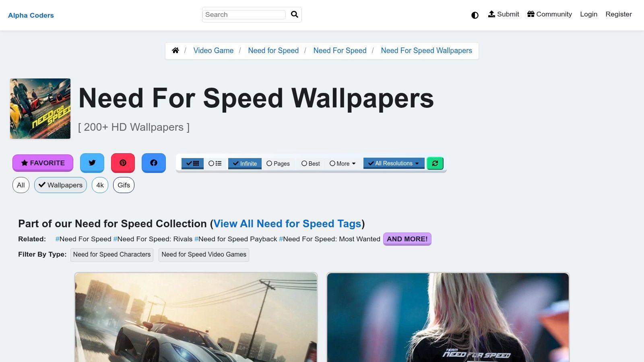
Task: Click the Alpha Coders logo link
Action: click(31, 15)
